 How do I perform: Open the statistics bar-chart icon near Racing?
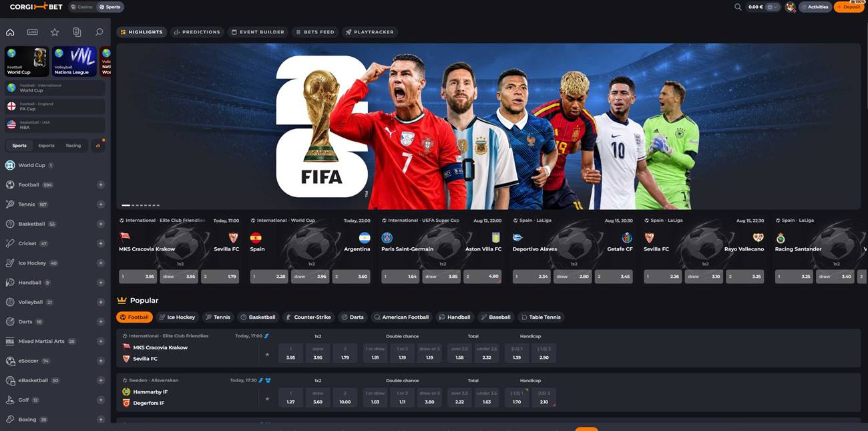98,145
